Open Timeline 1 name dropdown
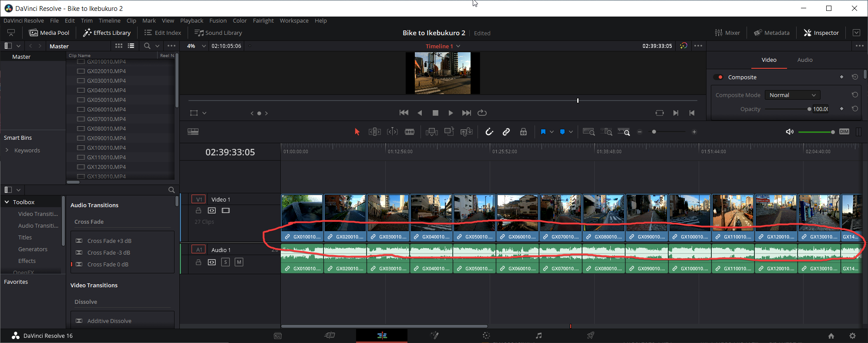868x343 pixels. coord(443,46)
